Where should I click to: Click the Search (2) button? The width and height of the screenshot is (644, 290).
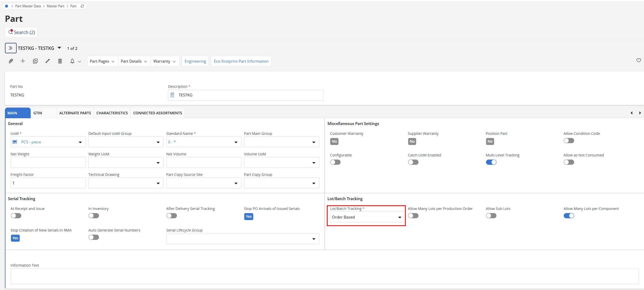[x=21, y=32]
